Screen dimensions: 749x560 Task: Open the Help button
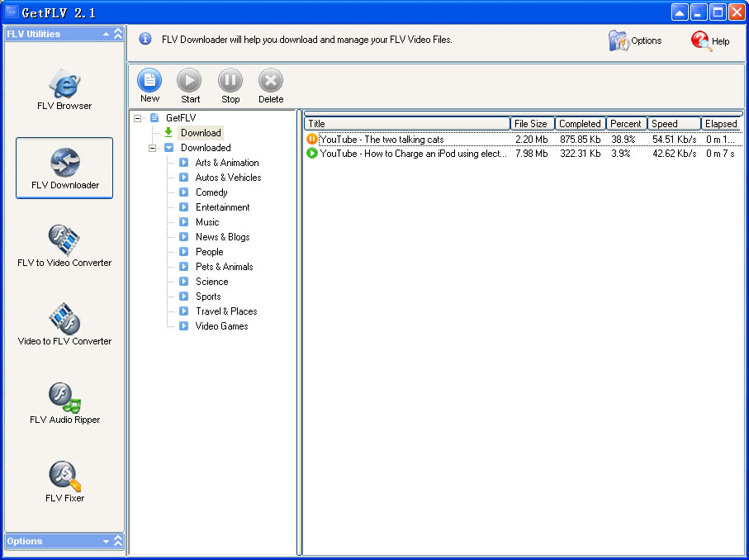pos(710,41)
